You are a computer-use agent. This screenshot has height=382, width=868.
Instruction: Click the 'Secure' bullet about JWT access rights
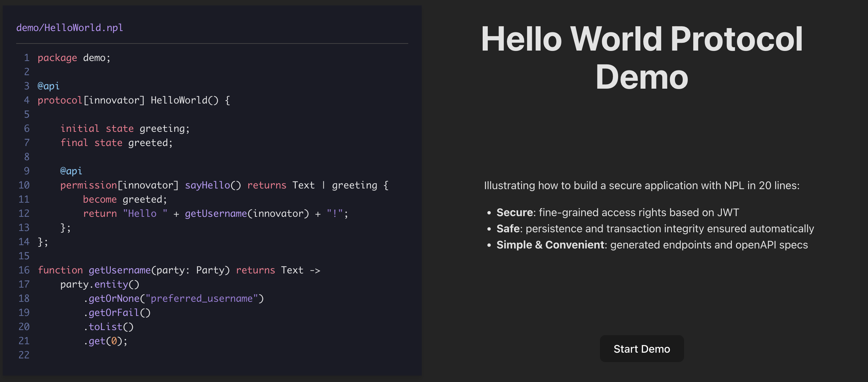(x=618, y=212)
